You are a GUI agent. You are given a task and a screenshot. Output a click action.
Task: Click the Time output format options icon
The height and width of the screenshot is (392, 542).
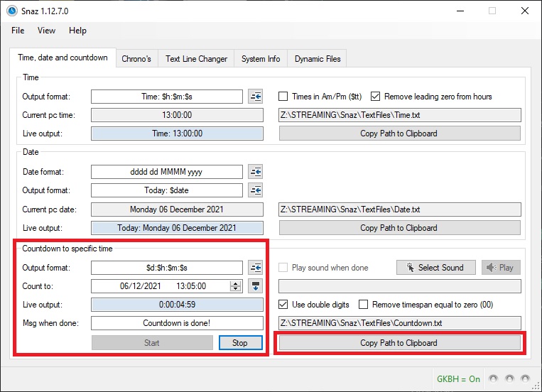(x=256, y=97)
